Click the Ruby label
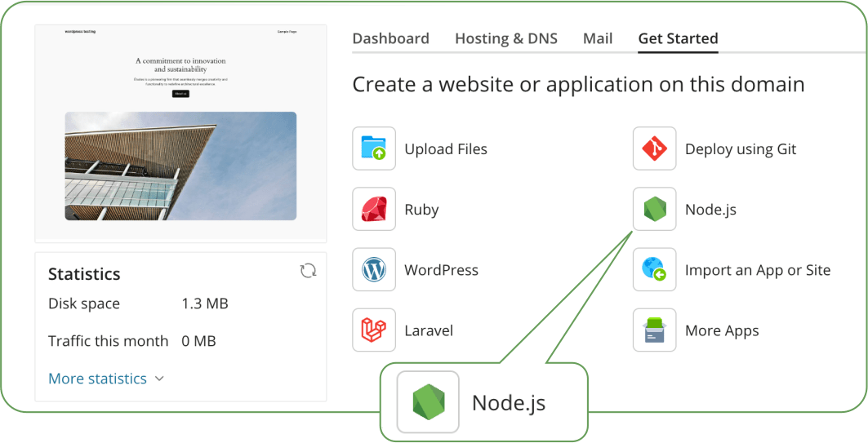 point(421,210)
